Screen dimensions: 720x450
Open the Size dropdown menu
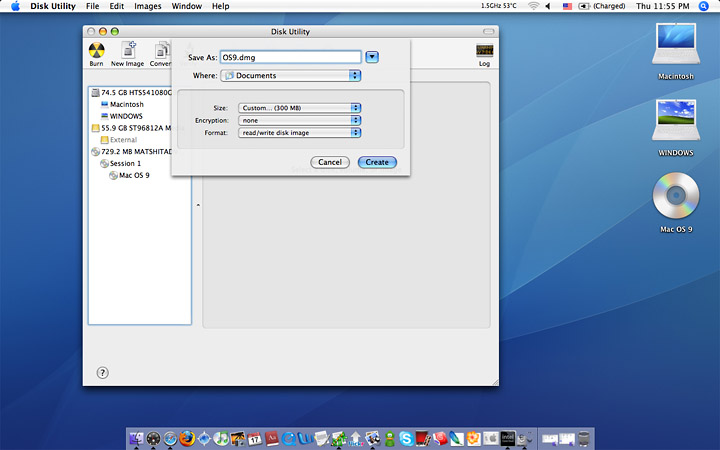pyautogui.click(x=299, y=108)
